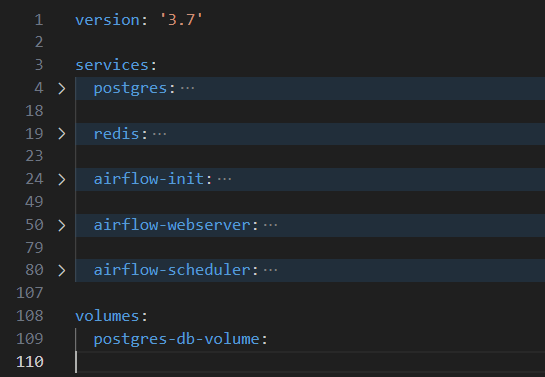Click the volumes key text
This screenshot has height=377, width=545.
point(107,316)
